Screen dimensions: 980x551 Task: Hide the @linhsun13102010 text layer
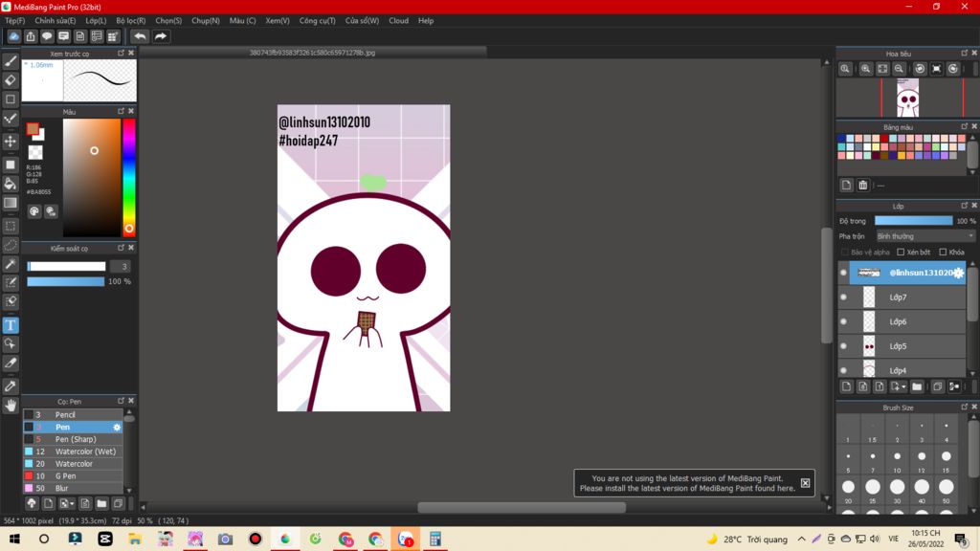click(x=844, y=273)
